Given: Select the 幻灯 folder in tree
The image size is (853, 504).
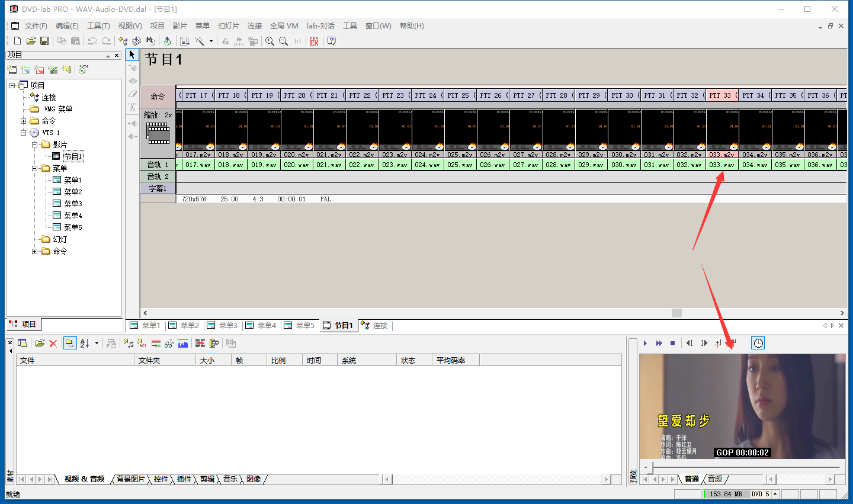Looking at the screenshot, I should pos(60,239).
